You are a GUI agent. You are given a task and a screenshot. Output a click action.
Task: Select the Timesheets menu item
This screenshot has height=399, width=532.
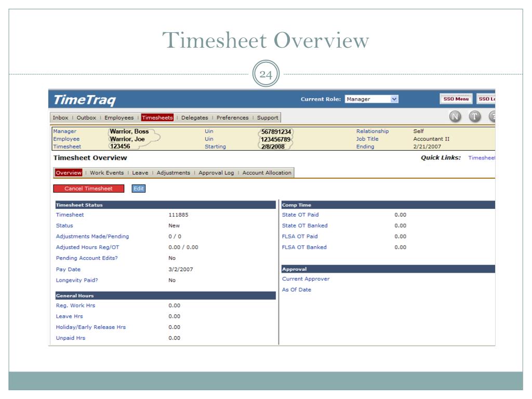tap(157, 118)
